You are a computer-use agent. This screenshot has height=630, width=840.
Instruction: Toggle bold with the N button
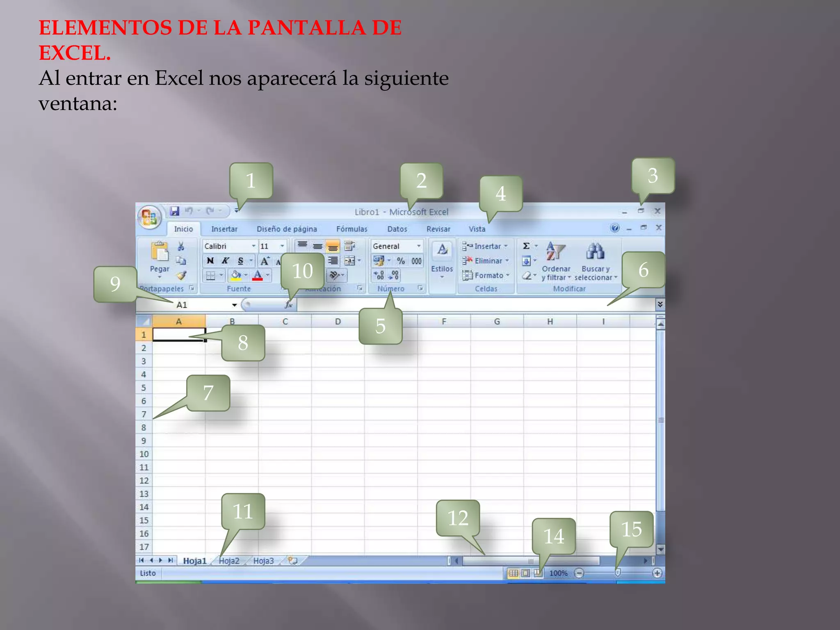[x=210, y=261]
